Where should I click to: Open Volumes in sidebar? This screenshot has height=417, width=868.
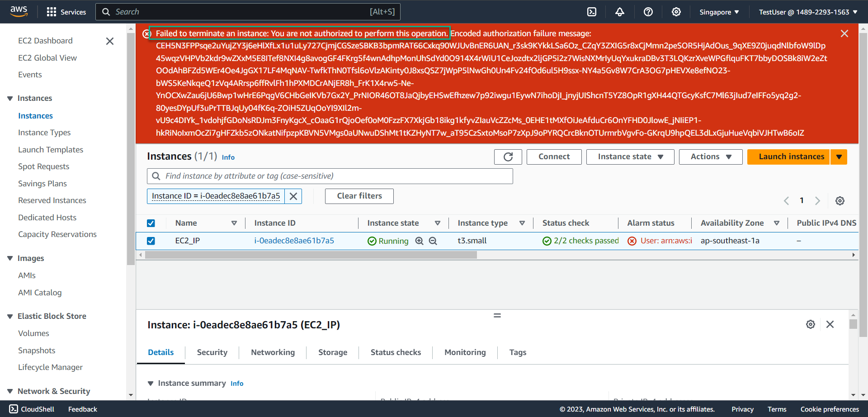[x=33, y=333]
